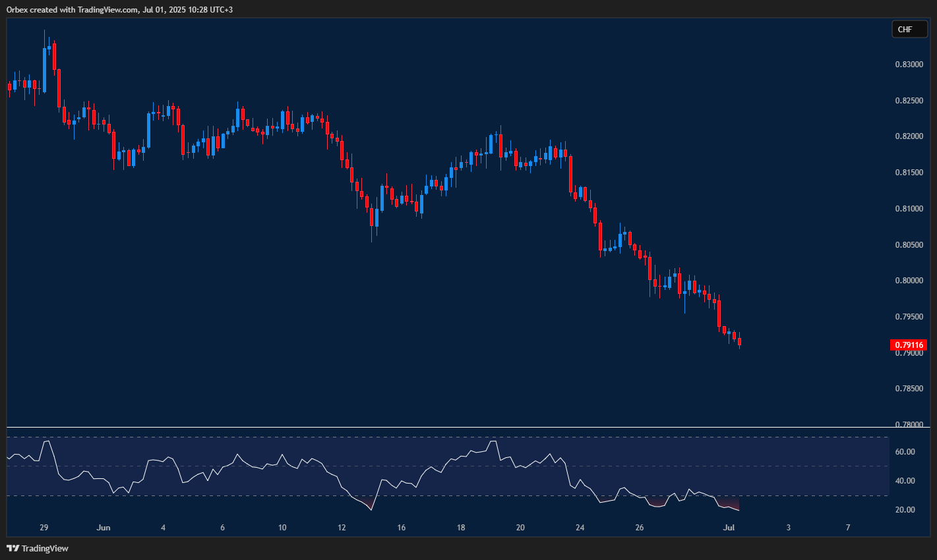Click the Jun label on date axis
The height and width of the screenshot is (560, 937).
[x=103, y=527]
